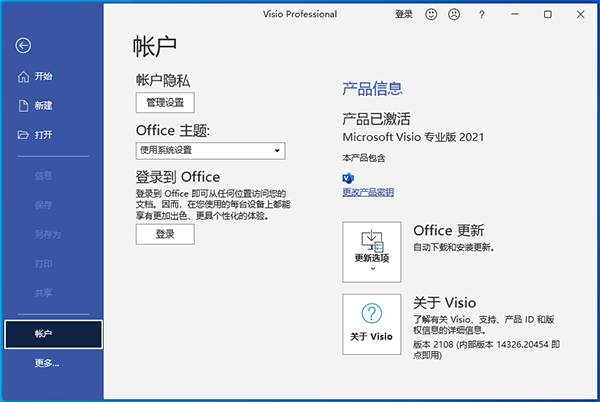Click the 登录 button under 登录到 Office
This screenshot has height=402, width=600.
pos(165,234)
